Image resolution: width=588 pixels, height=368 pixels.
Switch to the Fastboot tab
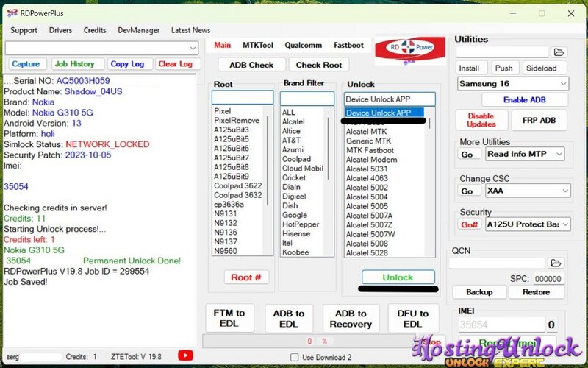(x=348, y=45)
